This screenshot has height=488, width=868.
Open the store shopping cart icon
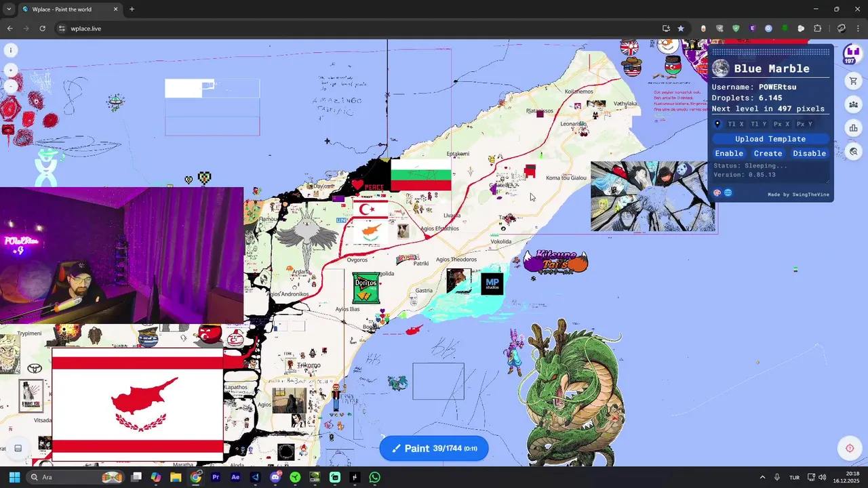[x=853, y=81]
